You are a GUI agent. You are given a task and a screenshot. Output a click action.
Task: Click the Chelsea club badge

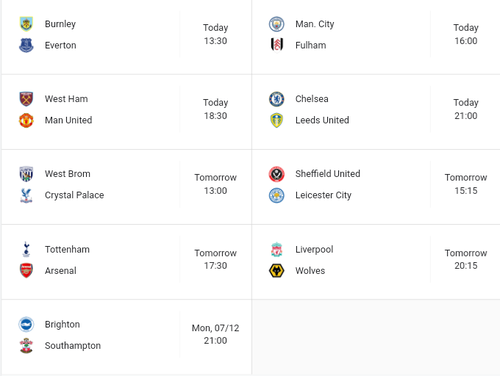(276, 99)
